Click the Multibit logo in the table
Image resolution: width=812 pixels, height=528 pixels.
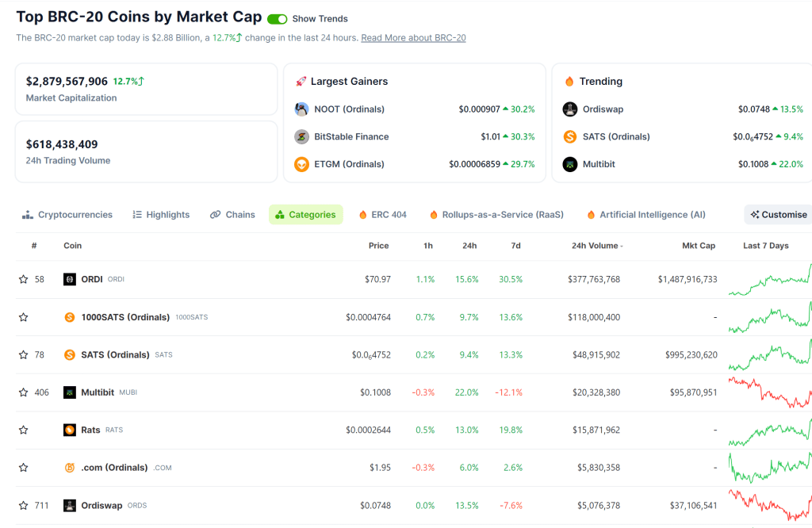click(70, 392)
